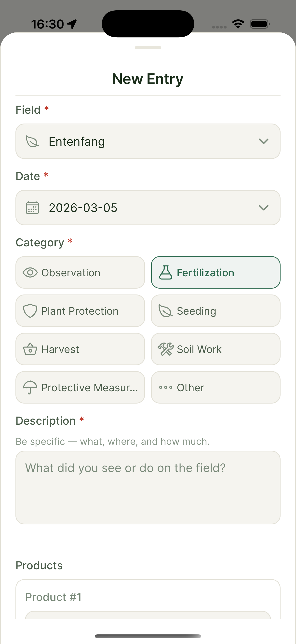Tap the tools icon on Soil Work
This screenshot has height=644, width=296.
(x=166, y=349)
